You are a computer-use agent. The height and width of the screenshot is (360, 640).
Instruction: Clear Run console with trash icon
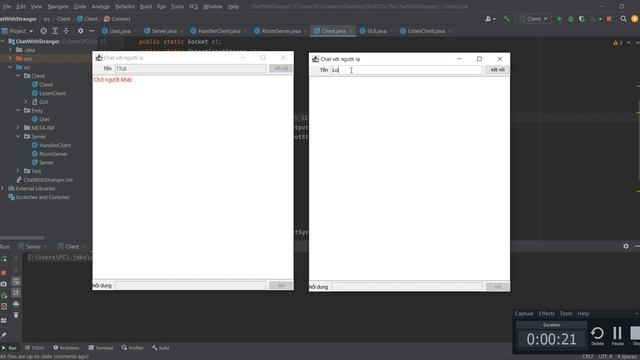pyautogui.click(x=16, y=315)
